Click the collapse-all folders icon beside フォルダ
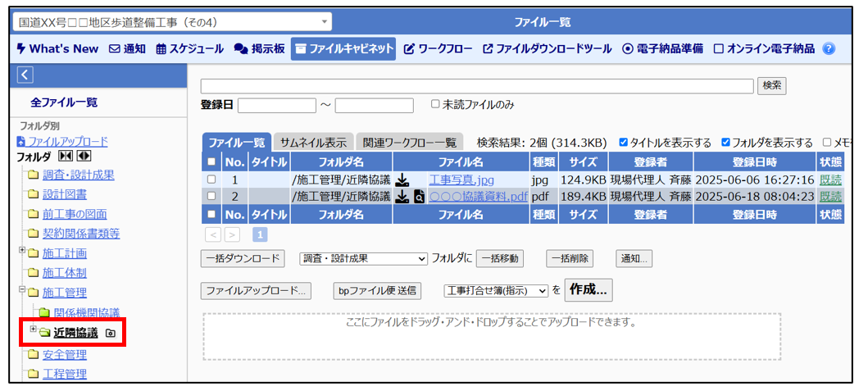 66,156
